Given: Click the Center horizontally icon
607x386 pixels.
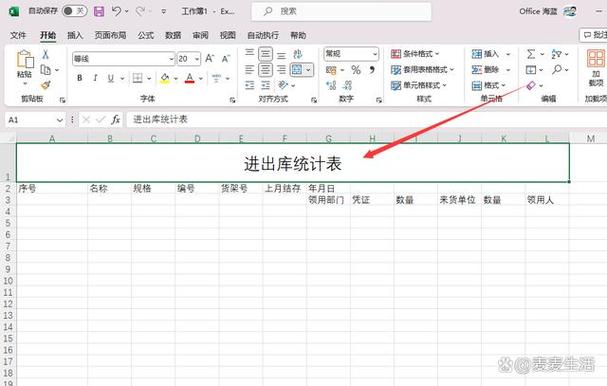Looking at the screenshot, I should point(266,70).
